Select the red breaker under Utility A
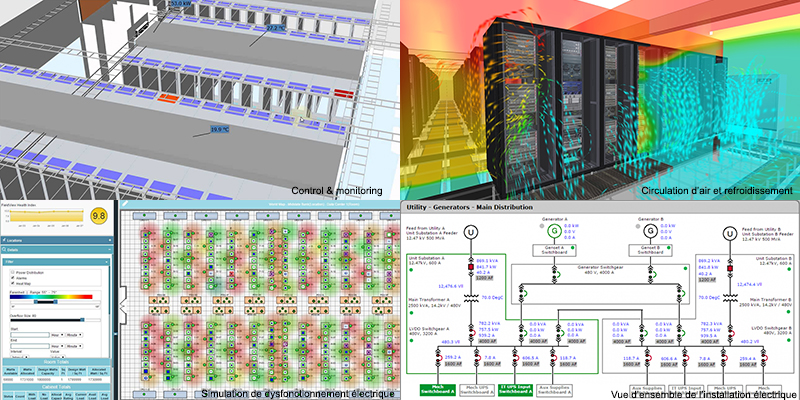The width and height of the screenshot is (800, 400). coord(471,267)
